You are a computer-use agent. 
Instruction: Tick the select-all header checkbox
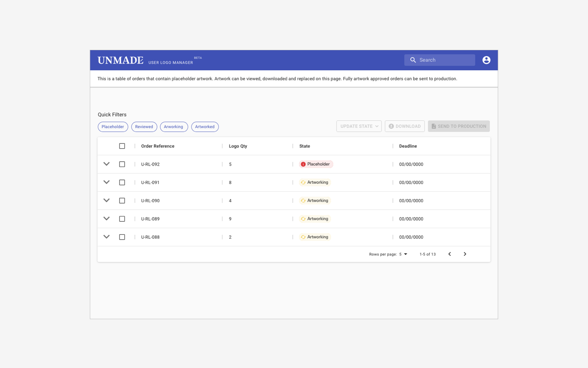coord(122,146)
